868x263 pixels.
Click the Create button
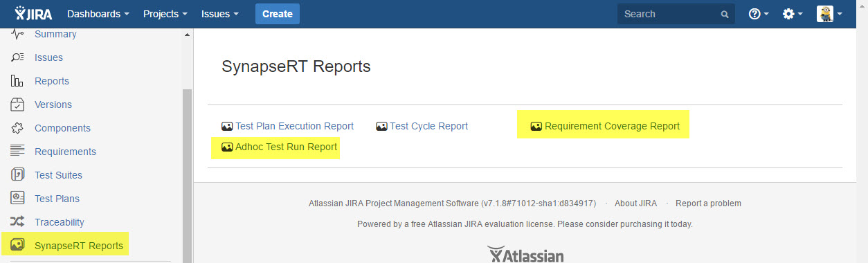(278, 14)
